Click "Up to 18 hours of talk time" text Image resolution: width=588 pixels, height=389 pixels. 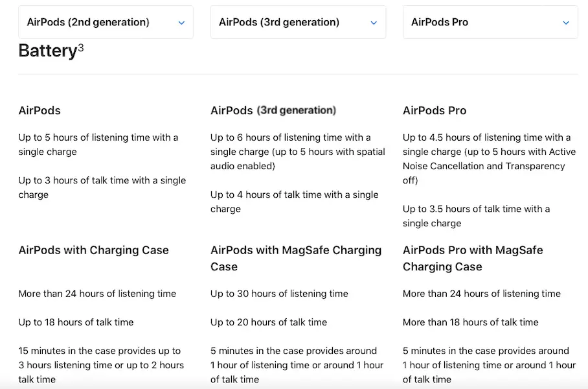pos(76,322)
